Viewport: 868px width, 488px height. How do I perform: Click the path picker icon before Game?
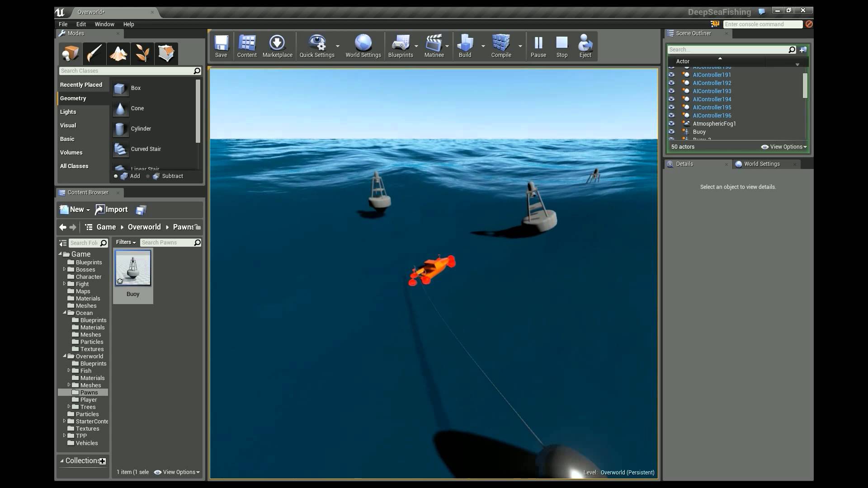[89, 227]
